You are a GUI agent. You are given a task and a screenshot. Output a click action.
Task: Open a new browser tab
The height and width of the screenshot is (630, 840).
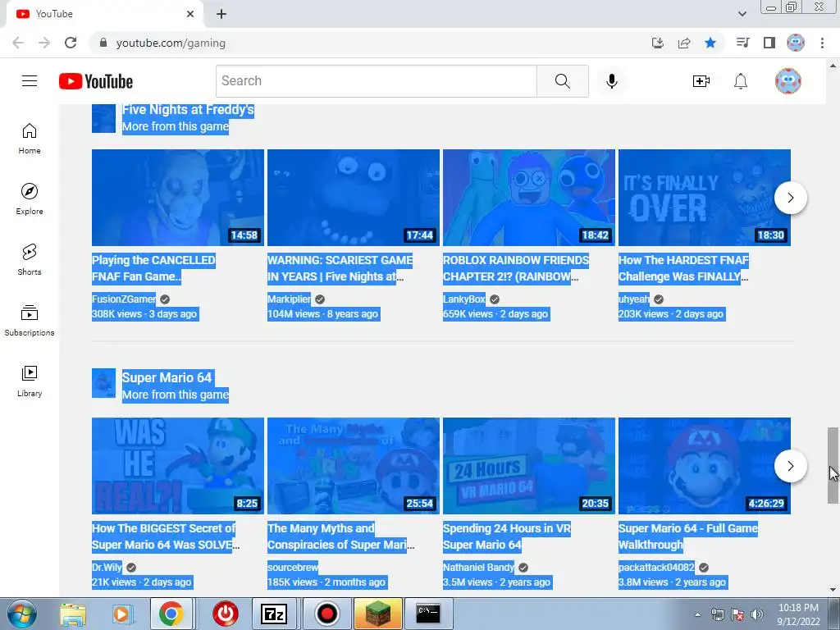[x=221, y=14]
